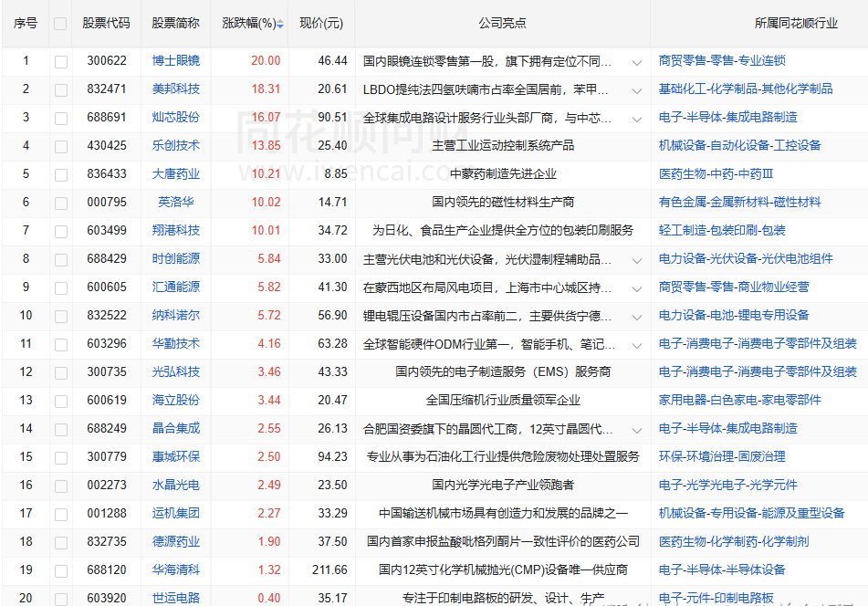Tick checkbox for 603499 翔港科技
The width and height of the screenshot is (868, 606).
click(x=61, y=231)
